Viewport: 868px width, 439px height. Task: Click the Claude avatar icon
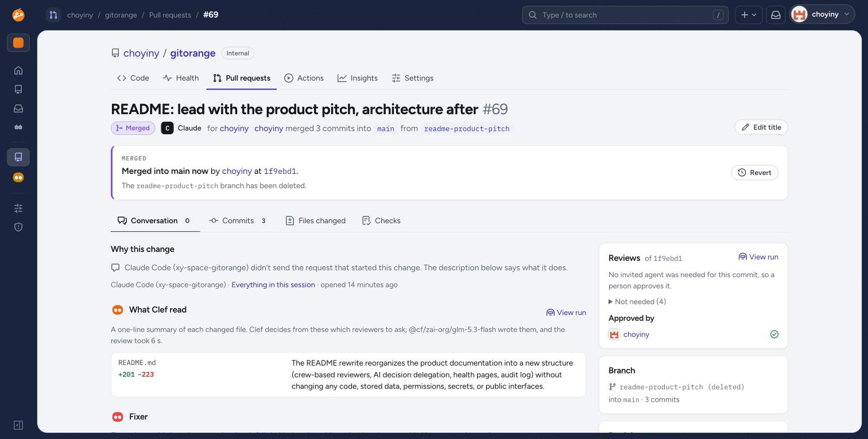[167, 129]
